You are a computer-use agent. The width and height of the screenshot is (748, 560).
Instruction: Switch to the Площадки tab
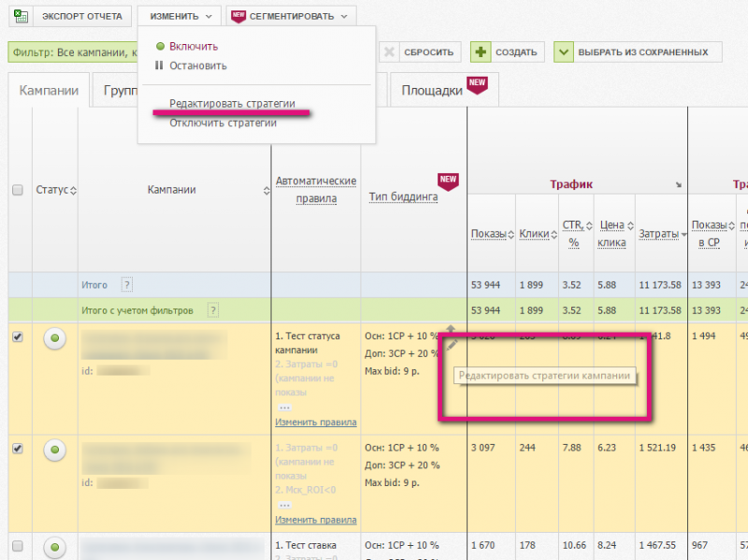click(432, 91)
